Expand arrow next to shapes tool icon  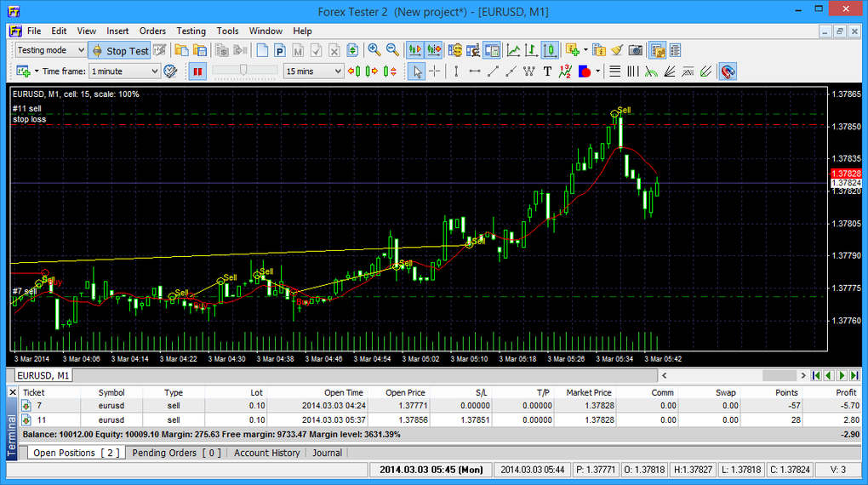pos(598,71)
